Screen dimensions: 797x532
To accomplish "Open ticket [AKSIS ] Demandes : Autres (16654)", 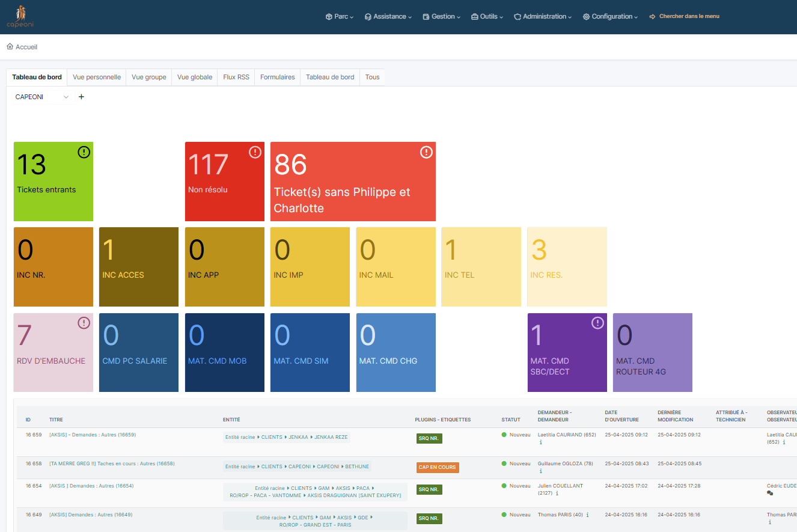I will tap(91, 486).
